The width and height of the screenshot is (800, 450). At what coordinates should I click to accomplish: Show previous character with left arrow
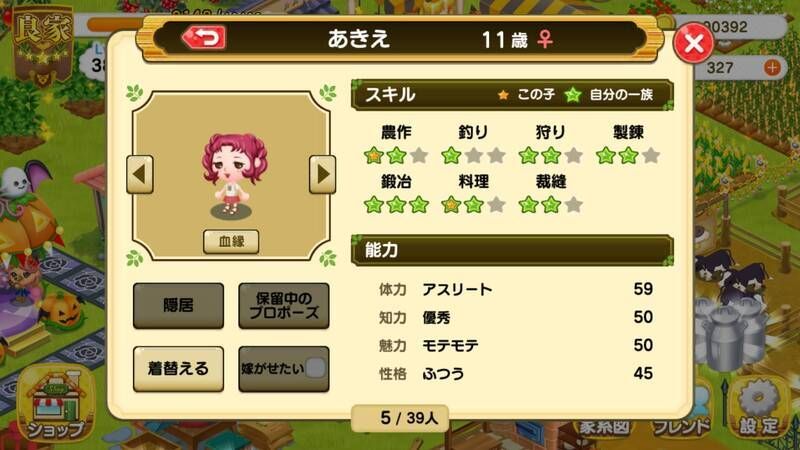tap(140, 174)
